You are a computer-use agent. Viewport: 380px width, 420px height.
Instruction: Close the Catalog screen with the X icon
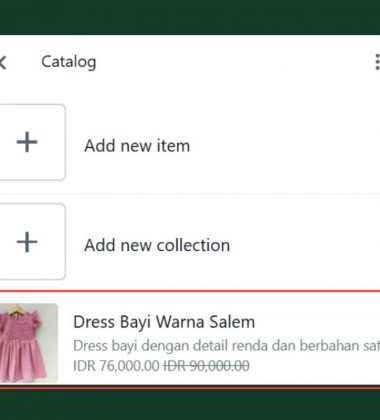[3, 62]
